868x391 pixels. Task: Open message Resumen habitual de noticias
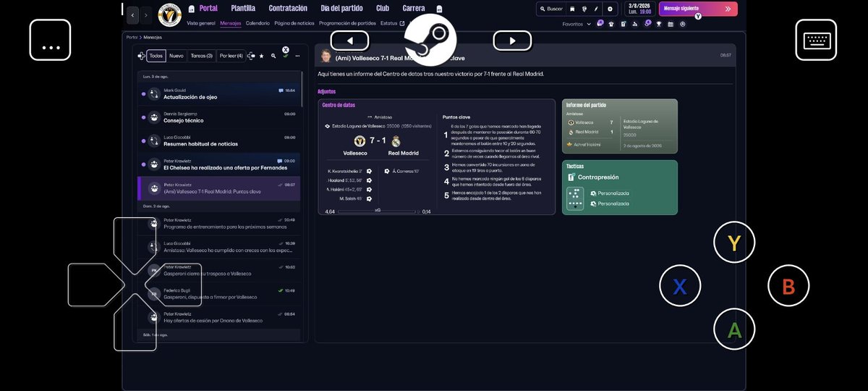click(x=218, y=141)
